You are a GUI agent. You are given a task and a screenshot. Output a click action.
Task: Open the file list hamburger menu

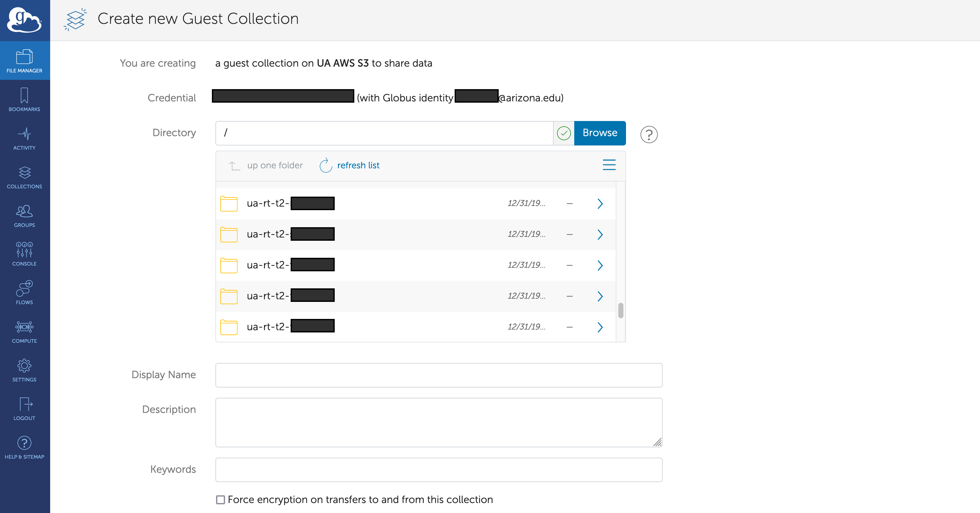609,164
